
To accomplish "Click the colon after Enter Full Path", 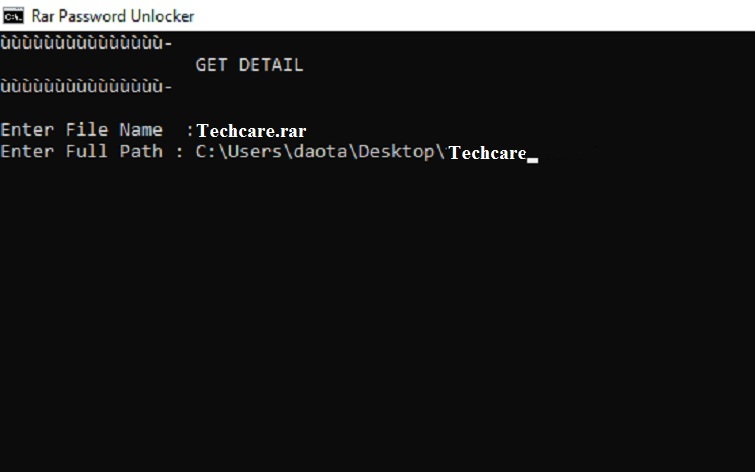I will pos(179,152).
